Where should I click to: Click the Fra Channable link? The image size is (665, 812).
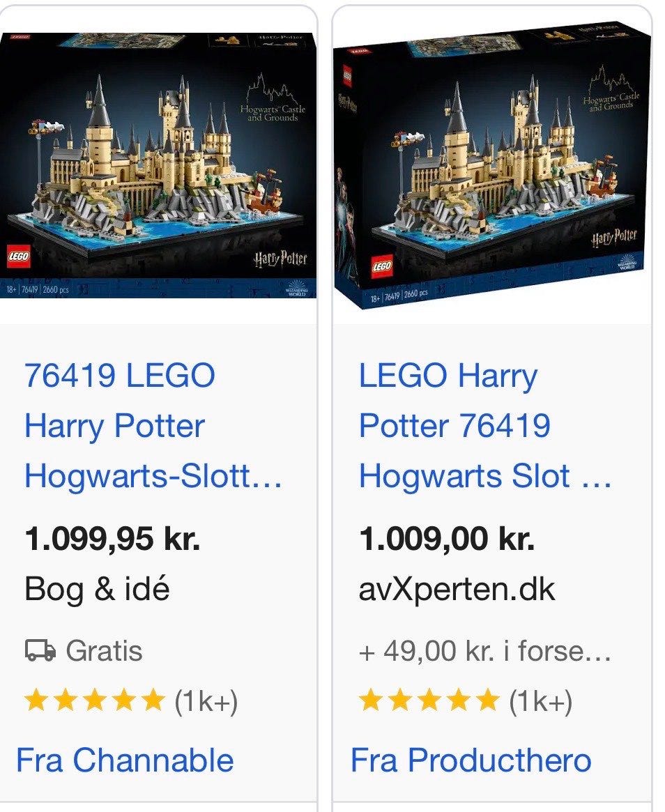(125, 760)
